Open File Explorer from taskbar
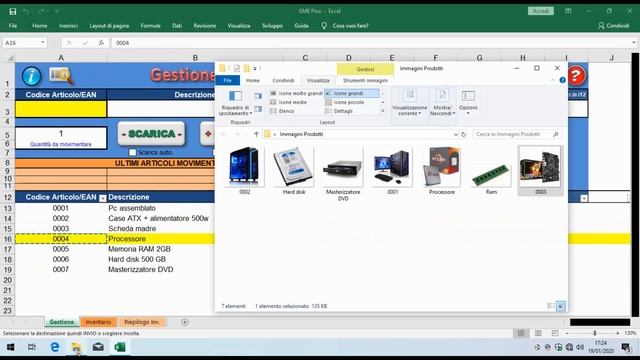The image size is (640, 360). coord(76,347)
